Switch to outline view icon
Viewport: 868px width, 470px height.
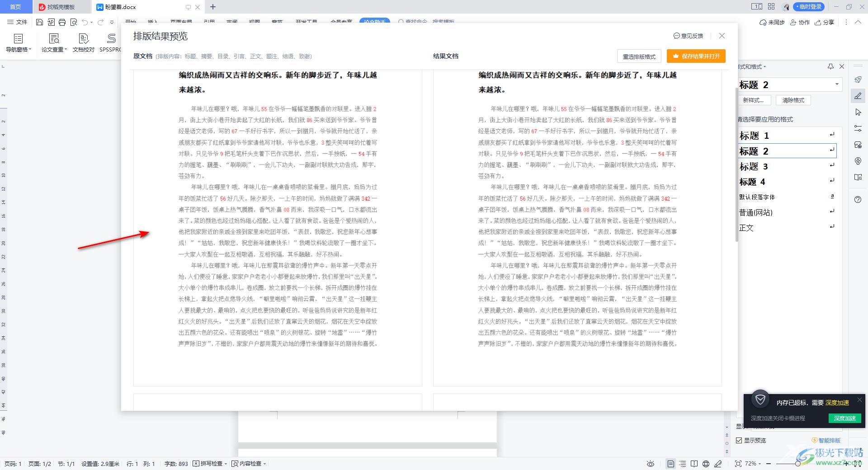(x=683, y=464)
